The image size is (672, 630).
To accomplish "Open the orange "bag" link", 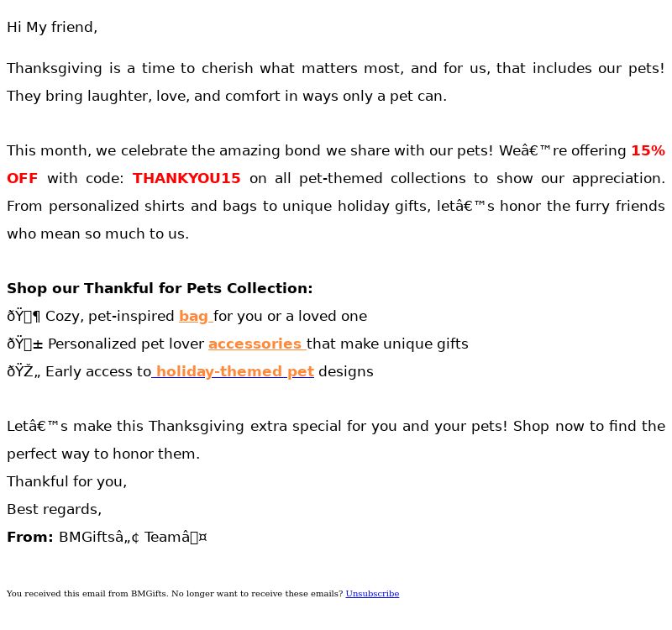I will tap(194, 316).
